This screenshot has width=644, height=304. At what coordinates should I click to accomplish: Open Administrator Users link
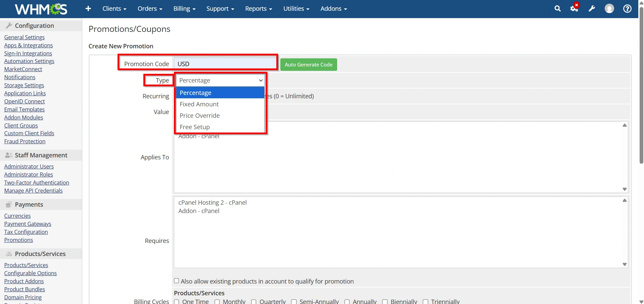pyautogui.click(x=29, y=166)
